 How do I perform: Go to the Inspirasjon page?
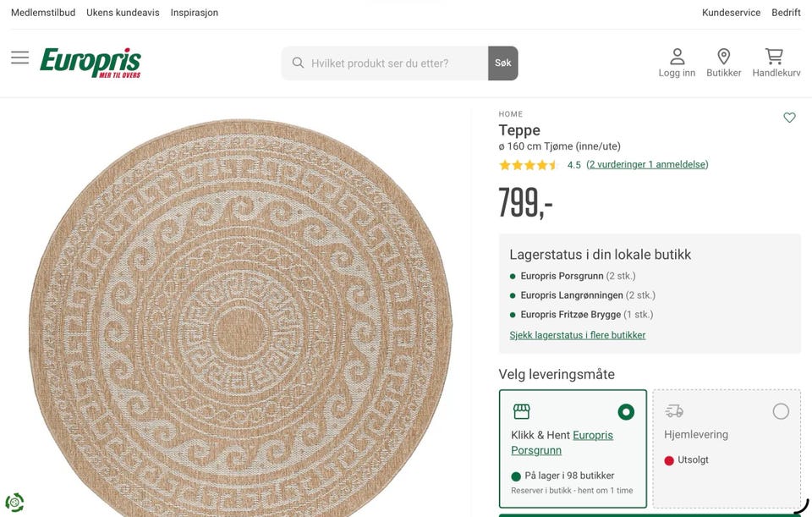(195, 13)
